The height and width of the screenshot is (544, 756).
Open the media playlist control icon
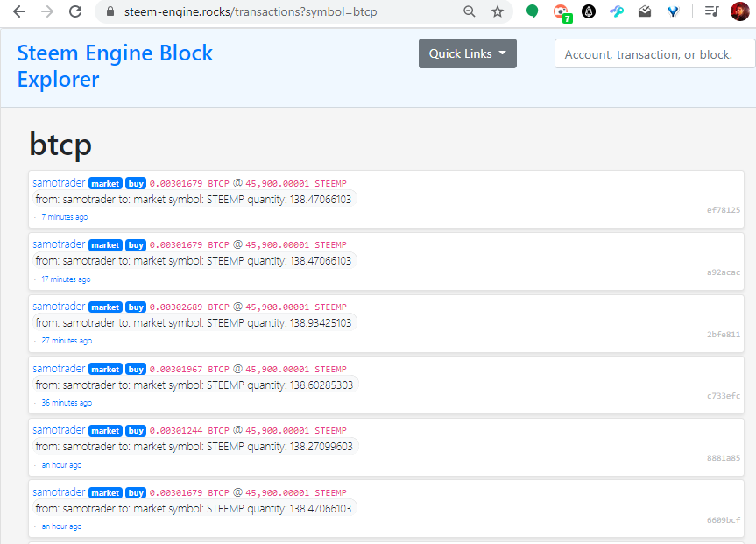(x=711, y=11)
